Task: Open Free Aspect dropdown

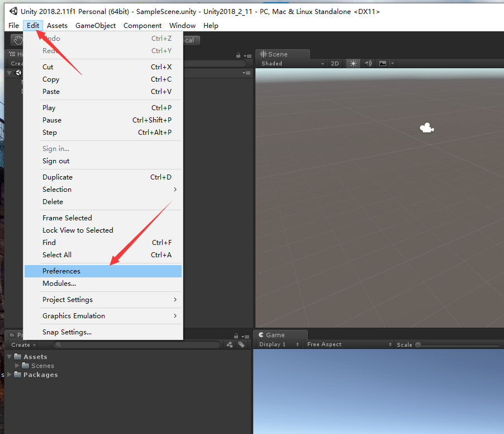Action: tap(349, 345)
